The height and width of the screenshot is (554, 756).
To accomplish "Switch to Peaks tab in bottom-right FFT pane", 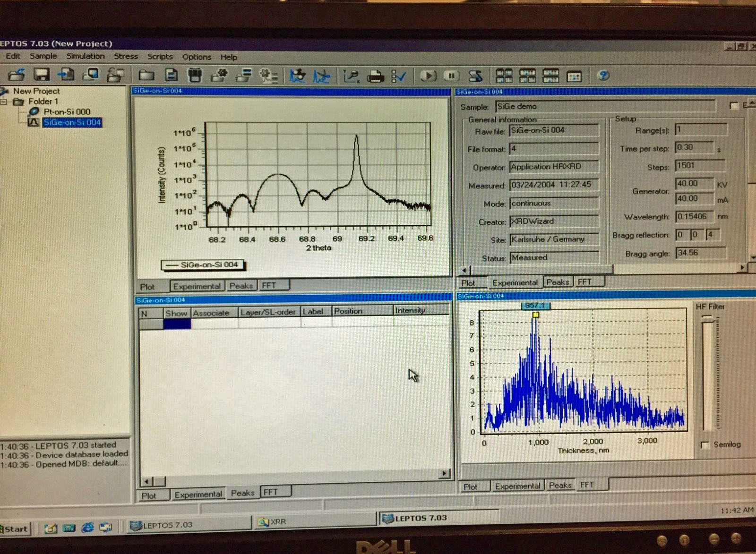I will (x=560, y=485).
